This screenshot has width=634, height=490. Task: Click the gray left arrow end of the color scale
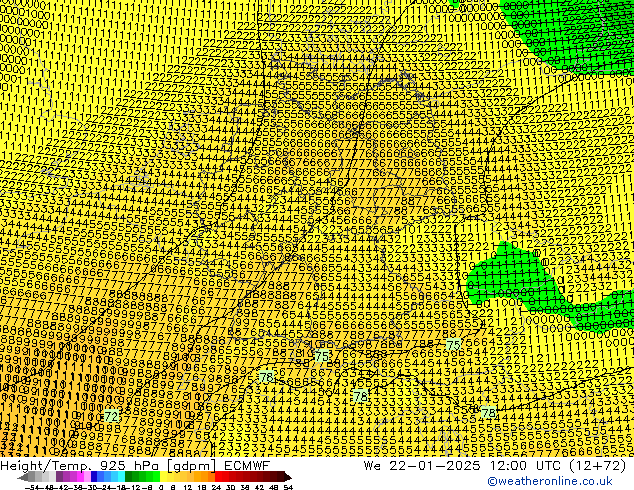pyautogui.click(x=22, y=477)
